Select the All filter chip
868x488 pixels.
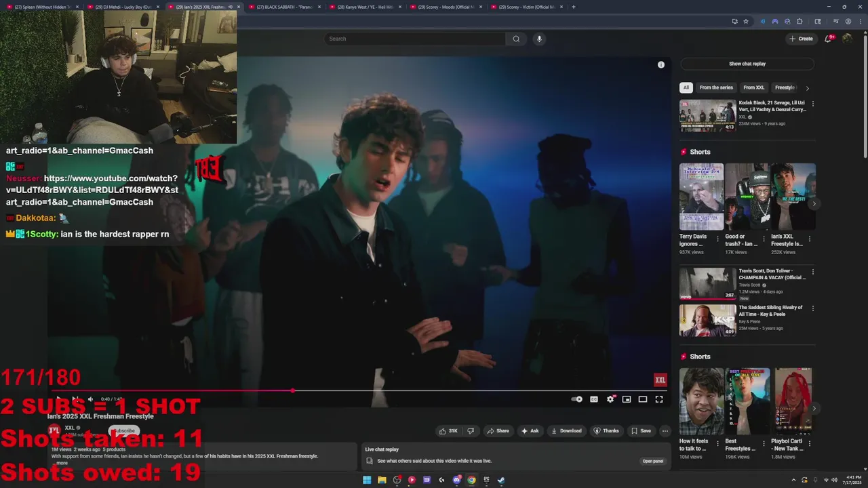pos(686,87)
